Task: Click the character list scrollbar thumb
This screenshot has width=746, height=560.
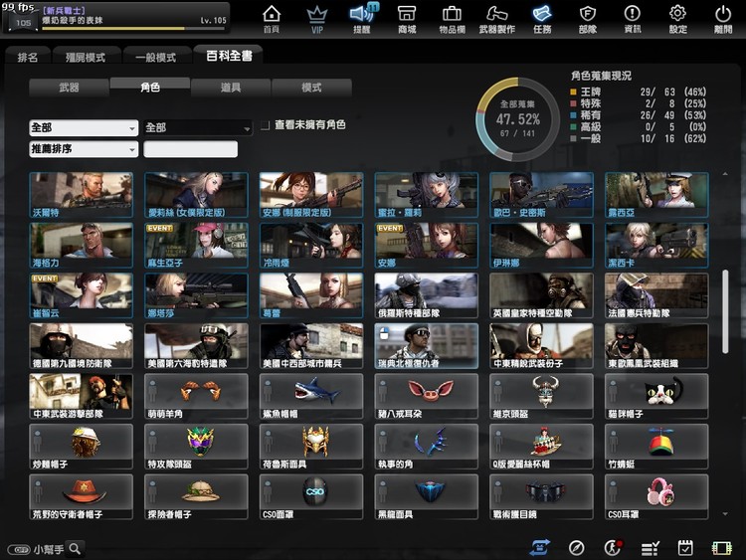Action: coord(724,311)
